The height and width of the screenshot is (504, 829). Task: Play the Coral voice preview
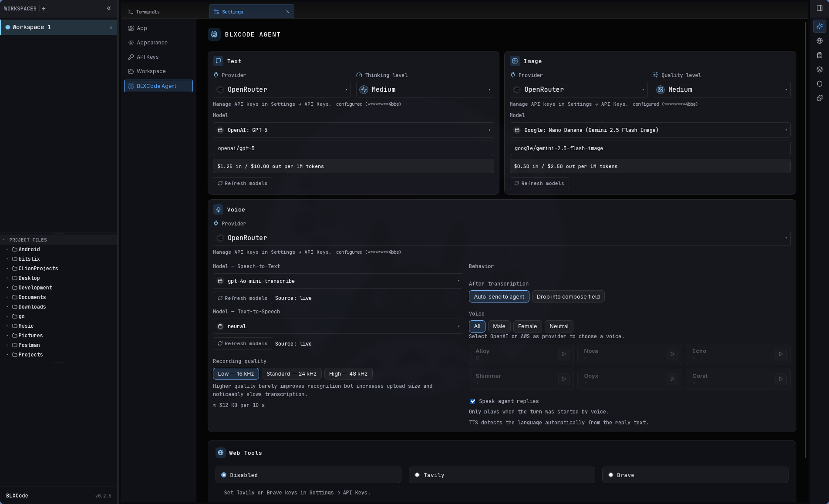point(781,379)
